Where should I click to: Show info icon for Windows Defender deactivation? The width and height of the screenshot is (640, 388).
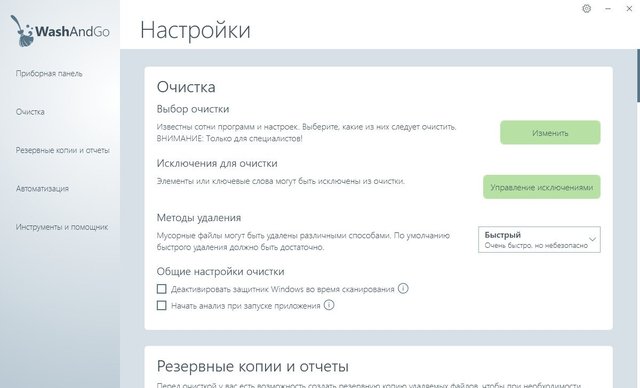pos(403,288)
